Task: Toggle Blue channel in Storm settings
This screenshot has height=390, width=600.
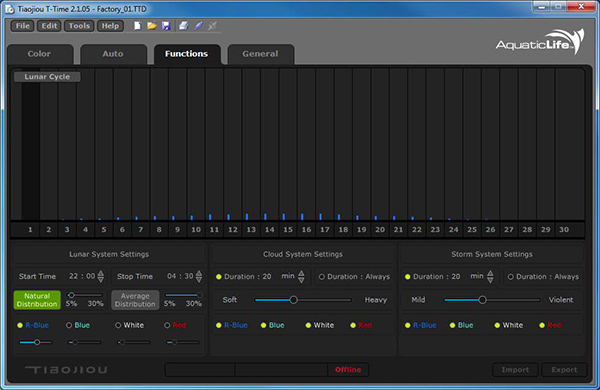Action: tap(452, 325)
